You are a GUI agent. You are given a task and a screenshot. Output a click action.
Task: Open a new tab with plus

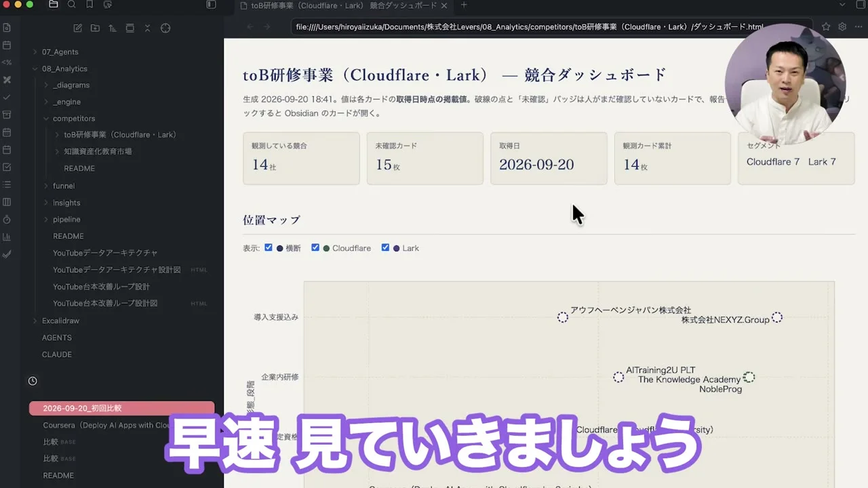(464, 5)
